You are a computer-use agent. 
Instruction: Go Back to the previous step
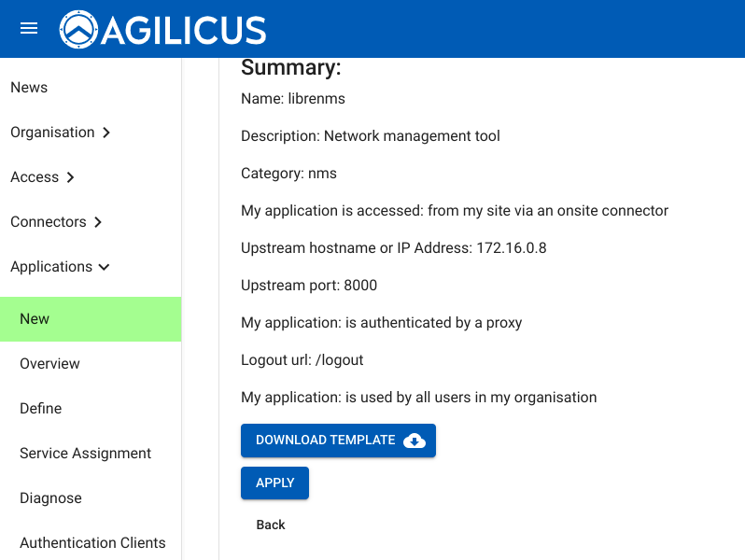point(271,525)
